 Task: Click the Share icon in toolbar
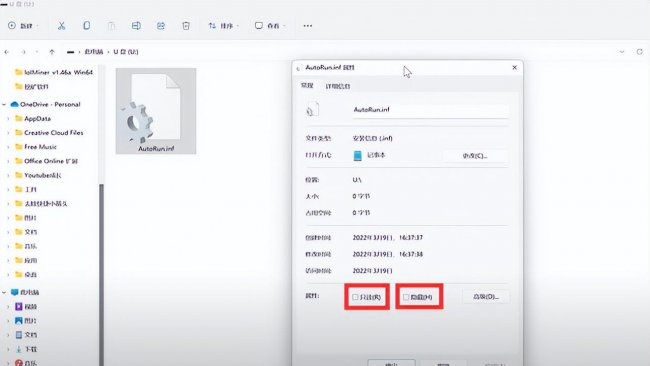tap(161, 26)
